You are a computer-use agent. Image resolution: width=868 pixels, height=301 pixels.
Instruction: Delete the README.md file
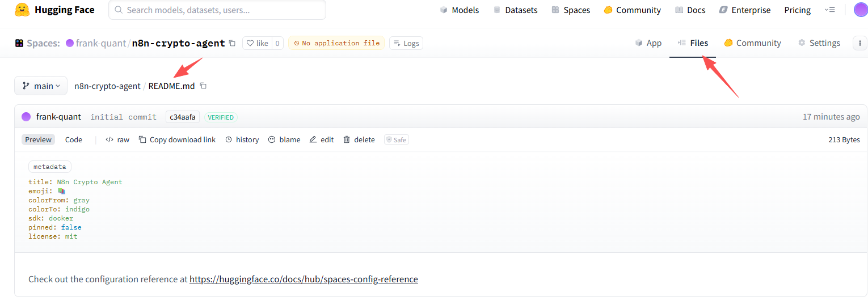point(359,139)
